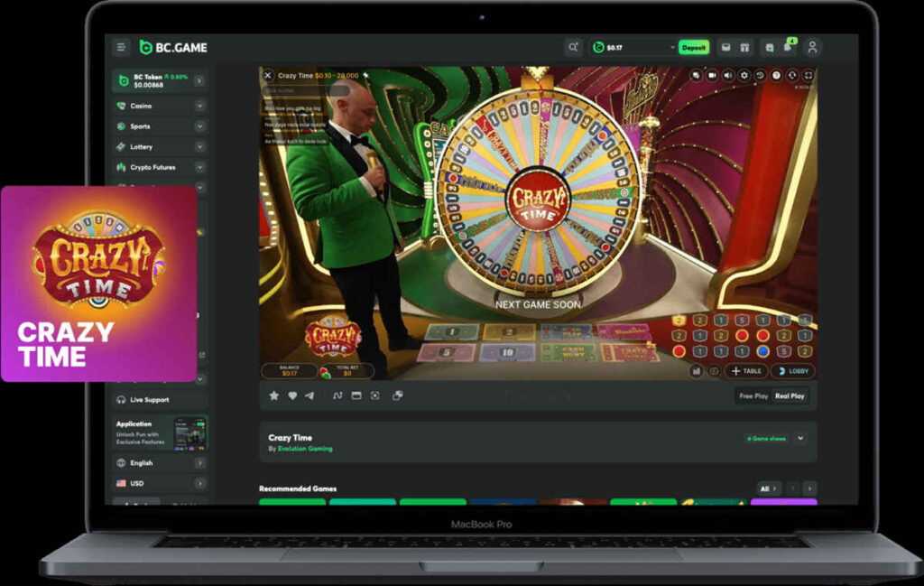Open the USD currency selector
Viewport: 924px width, 586px height.
pyautogui.click(x=159, y=483)
